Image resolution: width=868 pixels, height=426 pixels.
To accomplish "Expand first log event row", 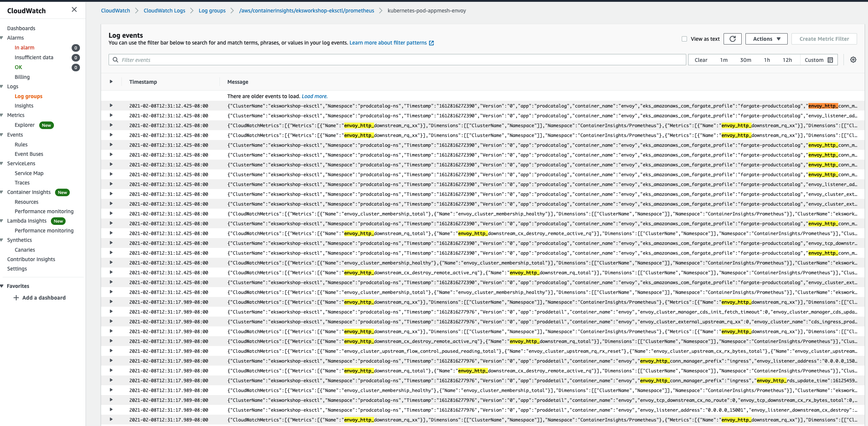I will coord(111,106).
